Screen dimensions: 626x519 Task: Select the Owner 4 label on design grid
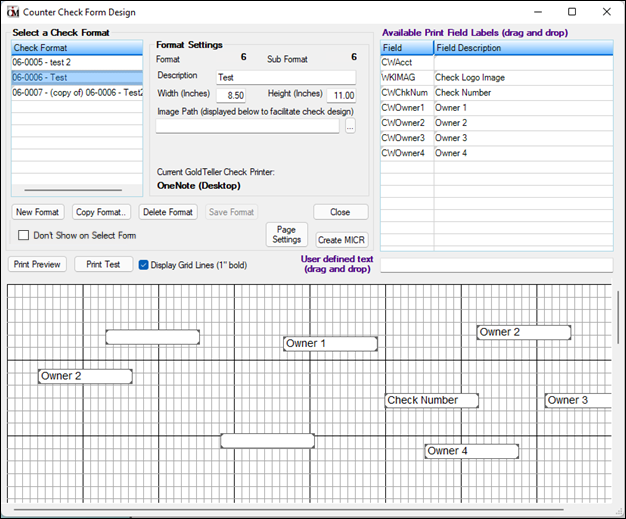click(x=471, y=451)
